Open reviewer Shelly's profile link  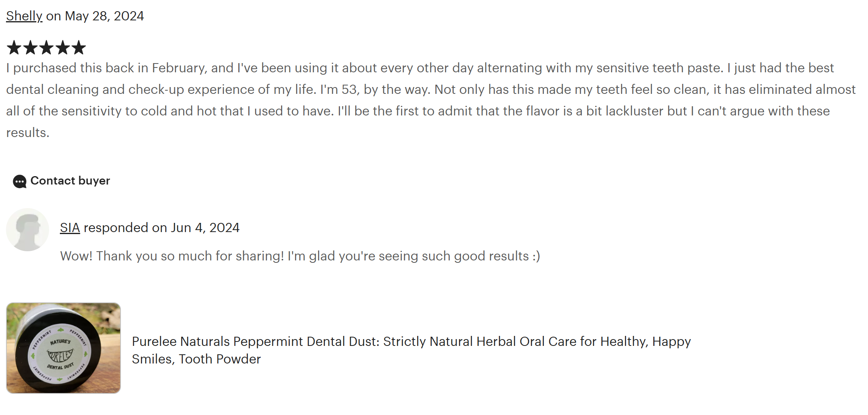point(24,16)
